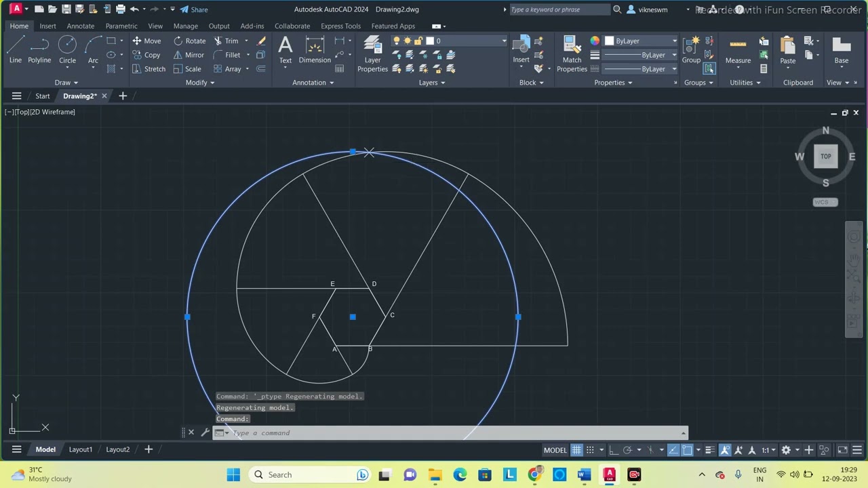Screen dimensions: 868x488
Task: Select the Polyline tool
Action: tap(39, 50)
